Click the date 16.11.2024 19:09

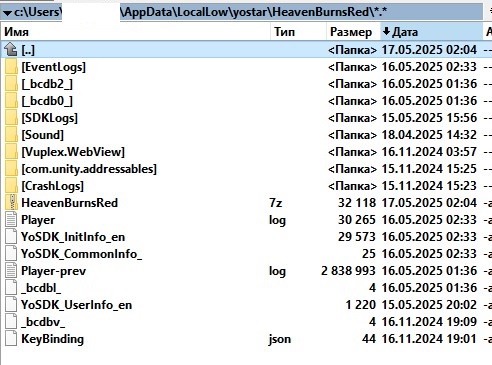(429, 322)
